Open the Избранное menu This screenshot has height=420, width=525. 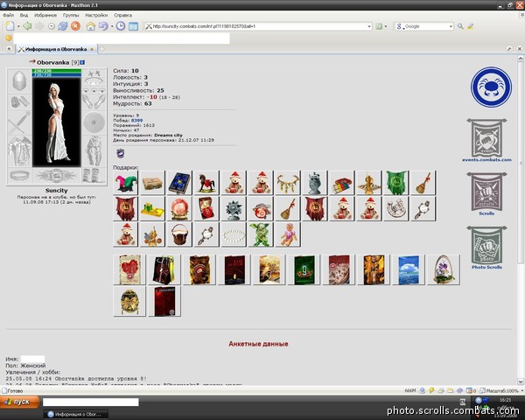tap(45, 15)
